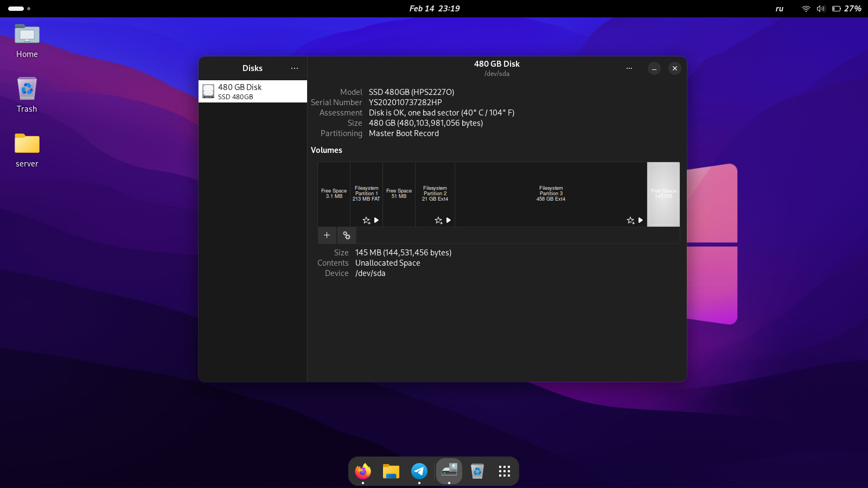Open the Disks application menu

(x=295, y=68)
